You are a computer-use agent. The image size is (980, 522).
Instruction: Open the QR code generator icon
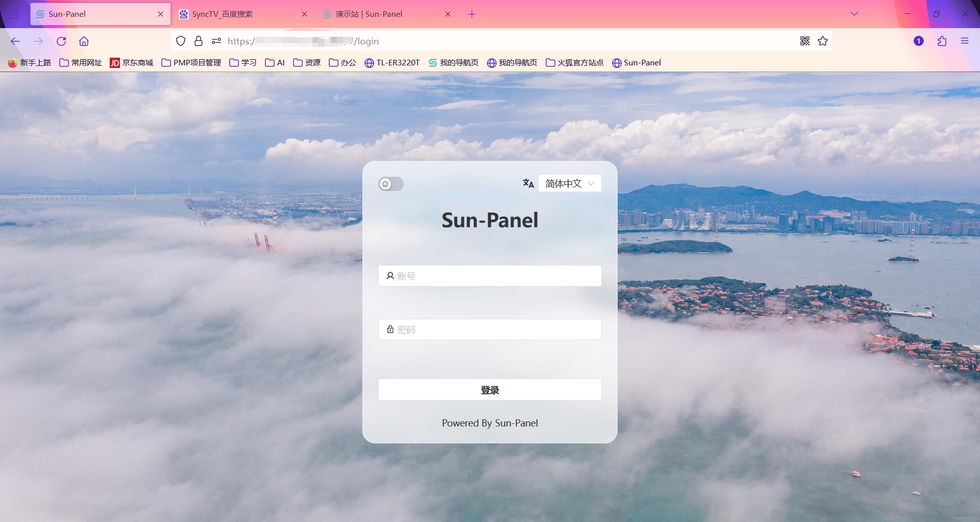click(x=805, y=41)
